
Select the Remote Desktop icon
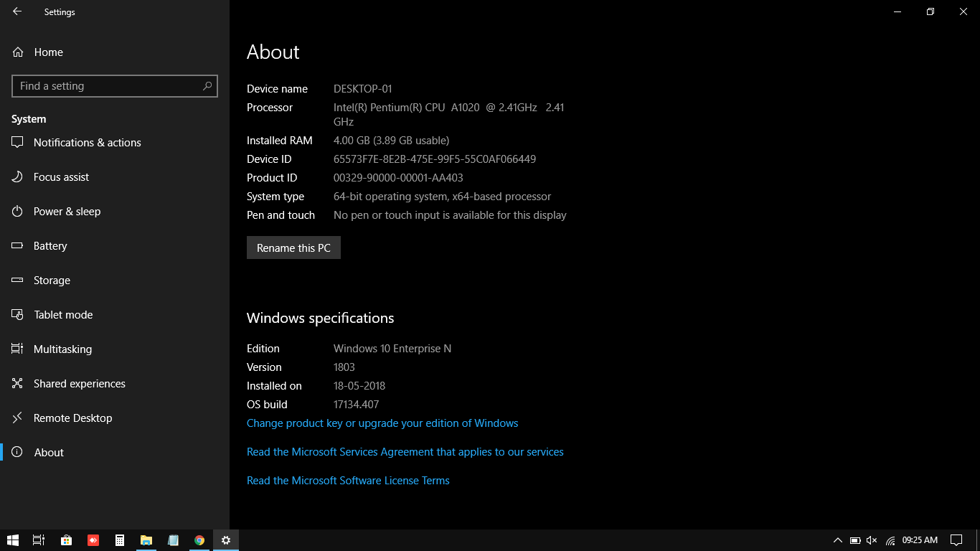tap(18, 418)
